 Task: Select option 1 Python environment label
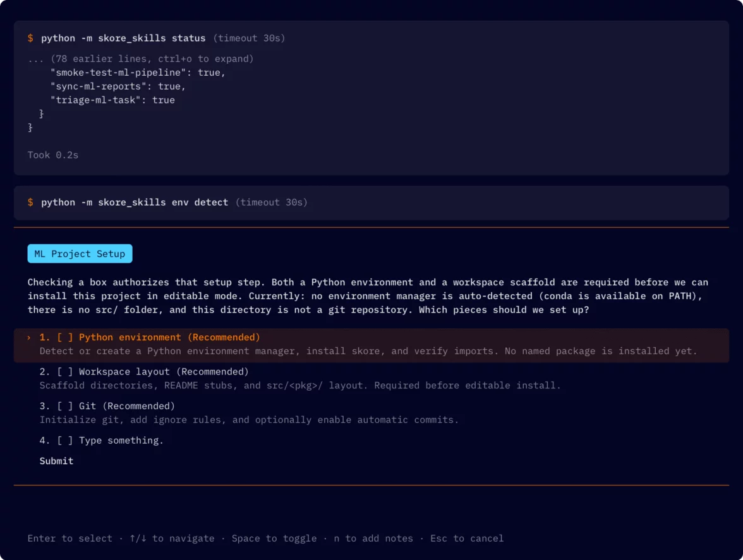(169, 338)
